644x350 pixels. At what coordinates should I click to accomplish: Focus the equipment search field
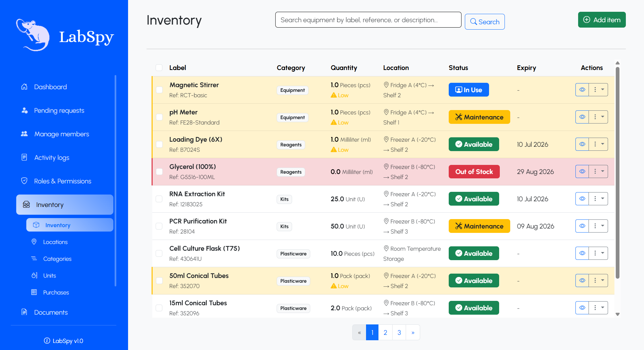368,20
